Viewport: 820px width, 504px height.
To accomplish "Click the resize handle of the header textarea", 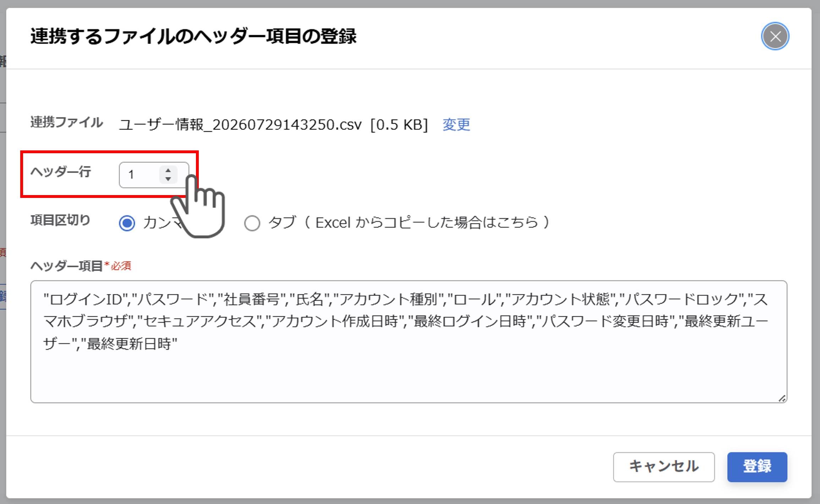I will coord(782,398).
